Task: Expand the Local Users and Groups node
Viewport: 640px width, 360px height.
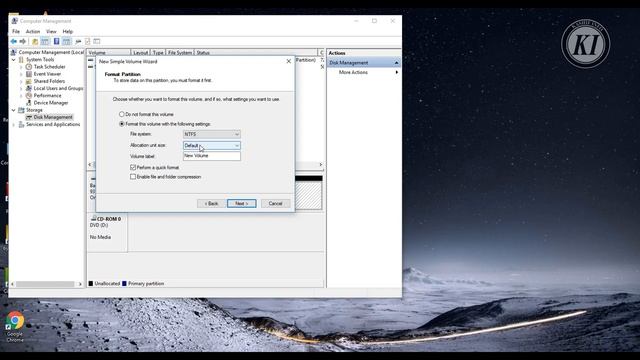Action: 21,88
